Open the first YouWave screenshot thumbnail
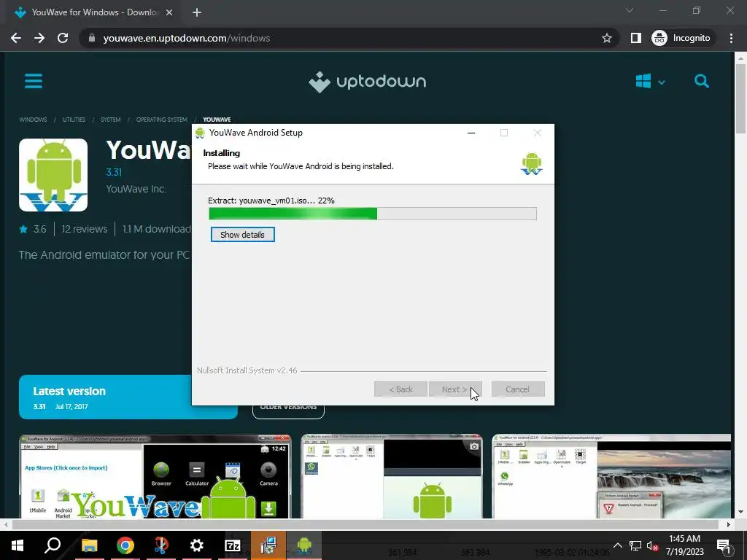The height and width of the screenshot is (560, 747). (x=155, y=476)
